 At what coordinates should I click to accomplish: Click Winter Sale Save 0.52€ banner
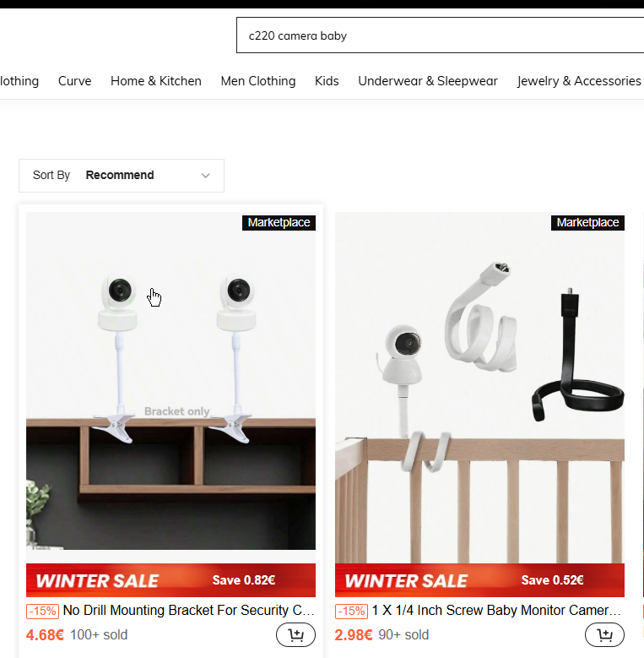tap(479, 580)
